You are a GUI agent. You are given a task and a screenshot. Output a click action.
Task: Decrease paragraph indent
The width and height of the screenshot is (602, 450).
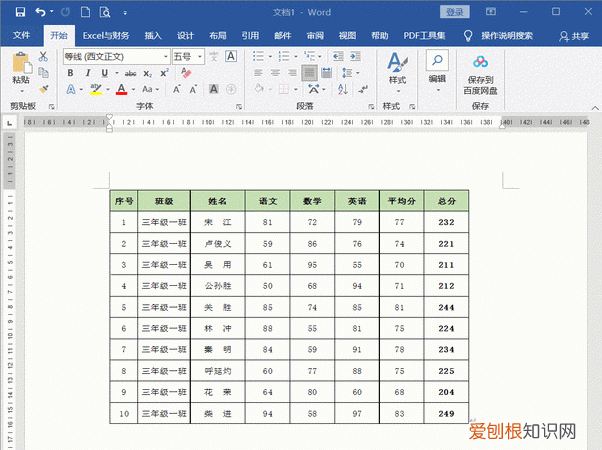pyautogui.click(x=338, y=56)
